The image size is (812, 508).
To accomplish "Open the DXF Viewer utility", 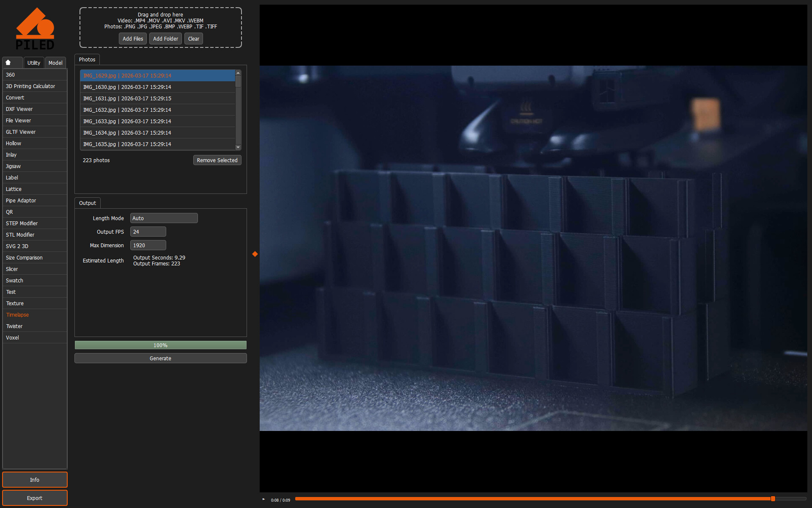I will click(35, 109).
